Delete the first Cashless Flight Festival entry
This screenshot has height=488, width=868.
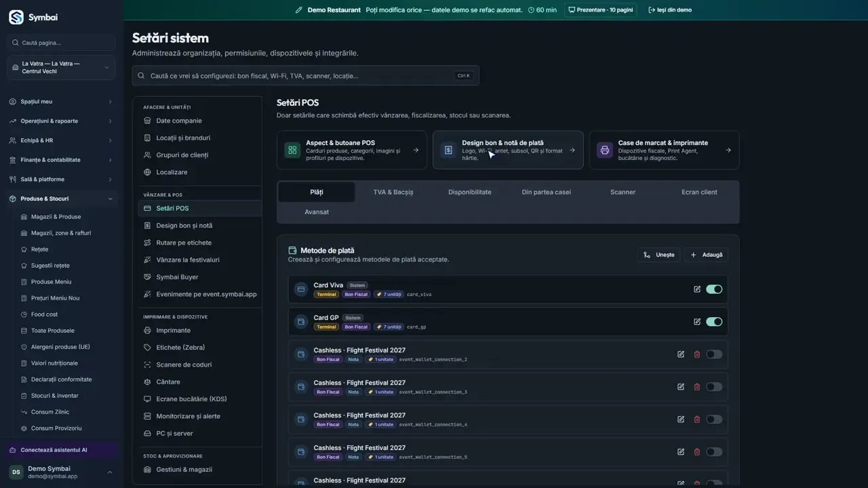(696, 354)
